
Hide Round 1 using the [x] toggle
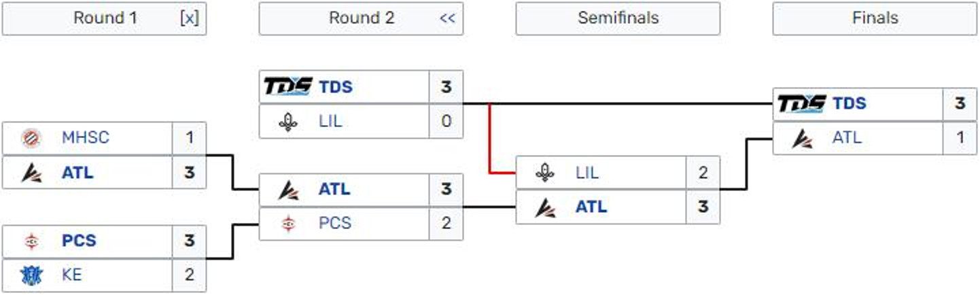coord(190,18)
